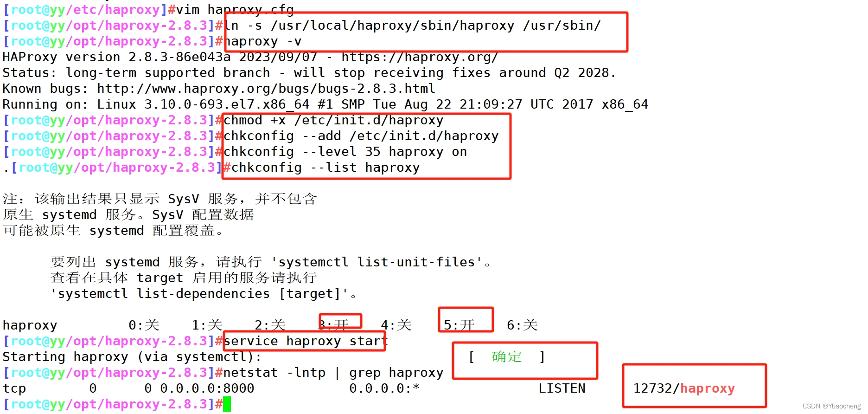Click the 'netstat -lntp | grep haproxy' command
This screenshot has height=414, width=868.
pyautogui.click(x=333, y=373)
